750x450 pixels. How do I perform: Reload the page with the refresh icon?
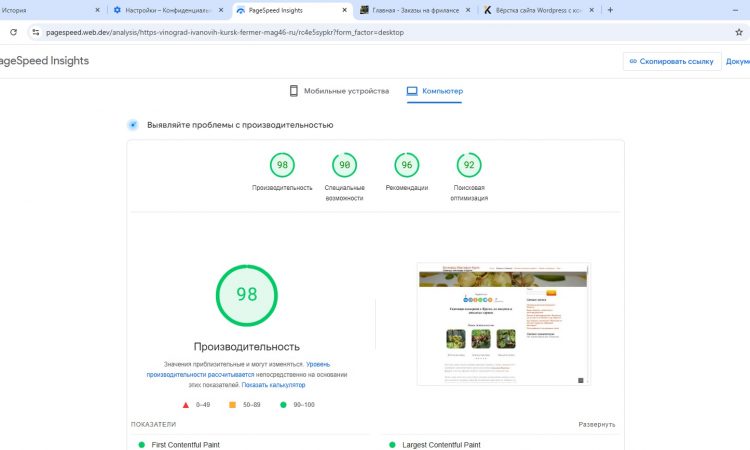point(13,32)
